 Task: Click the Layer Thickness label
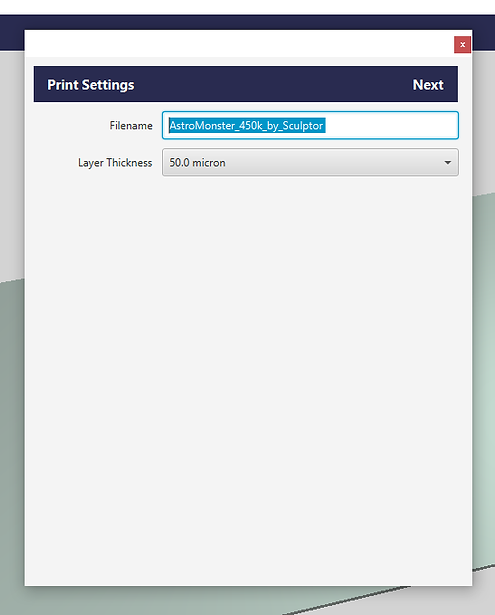point(115,163)
